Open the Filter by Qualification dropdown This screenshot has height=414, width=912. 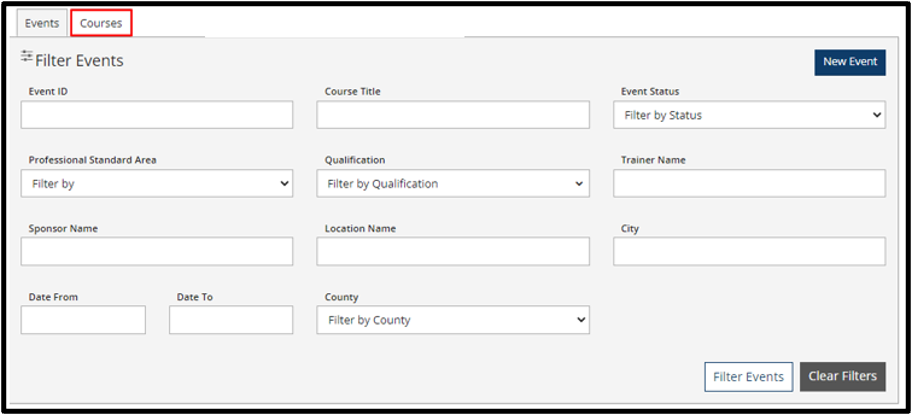click(x=453, y=183)
